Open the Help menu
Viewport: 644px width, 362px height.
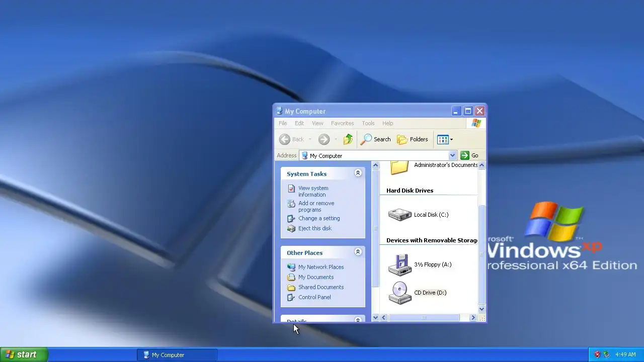click(x=387, y=123)
